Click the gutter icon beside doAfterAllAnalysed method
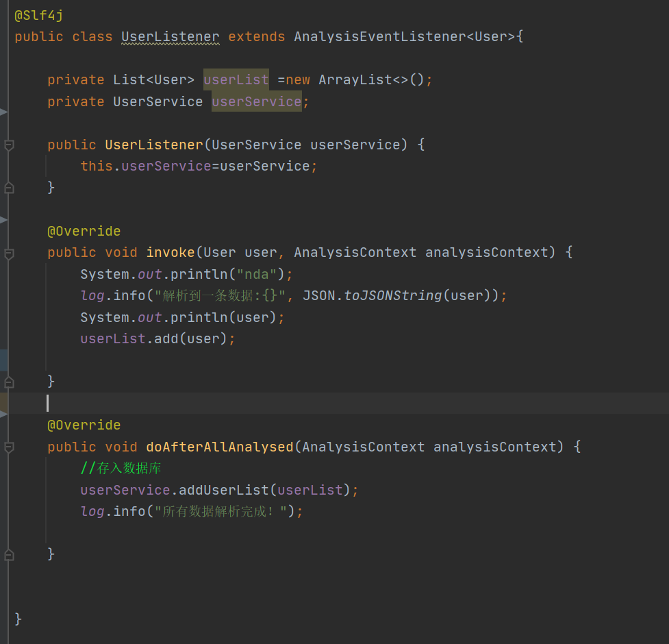The width and height of the screenshot is (669, 644). pos(8,447)
